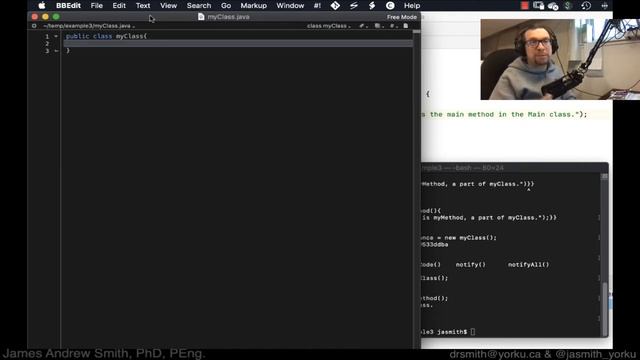Open the Text menu
This screenshot has height=360, width=640.
(143, 6)
